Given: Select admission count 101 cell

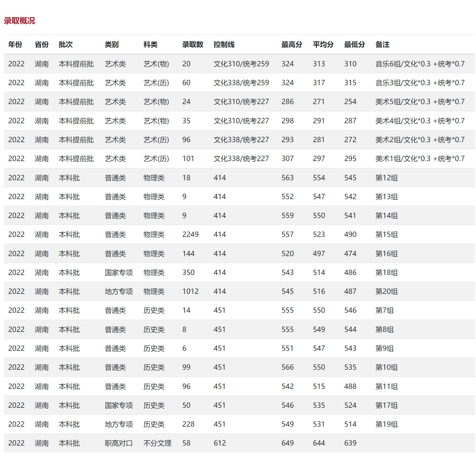Looking at the screenshot, I should 188,159.
